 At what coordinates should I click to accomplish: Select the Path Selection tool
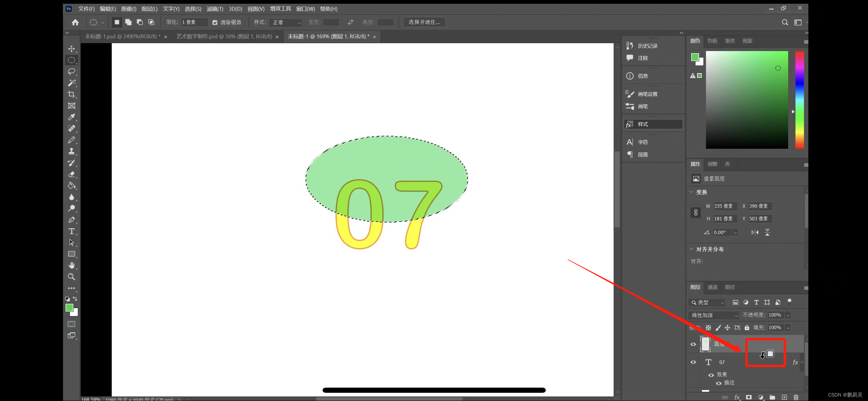pos(71,242)
